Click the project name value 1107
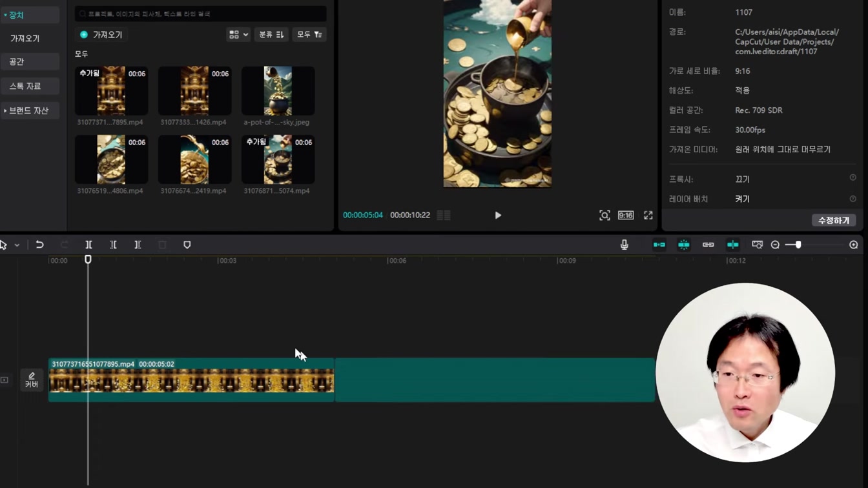Screen dimensions: 868x488 pos(743,12)
